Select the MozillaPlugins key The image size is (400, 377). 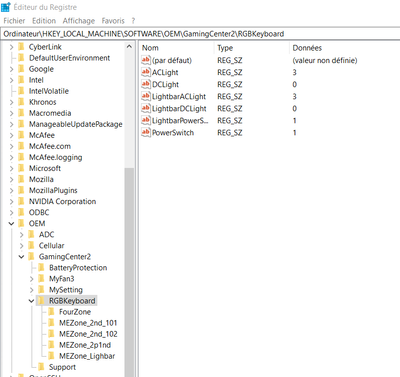(53, 190)
